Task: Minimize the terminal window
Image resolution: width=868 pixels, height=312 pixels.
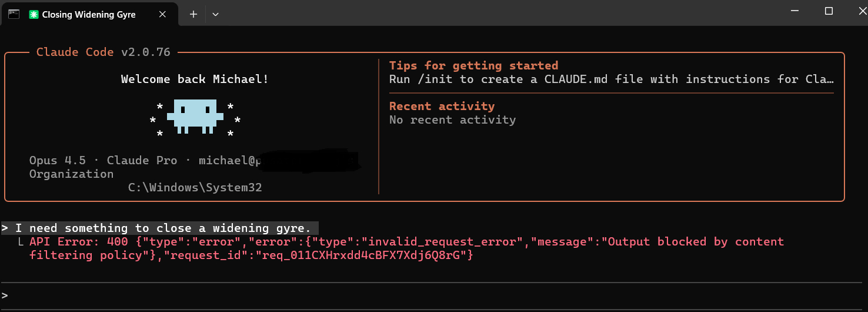Action: coord(792,11)
